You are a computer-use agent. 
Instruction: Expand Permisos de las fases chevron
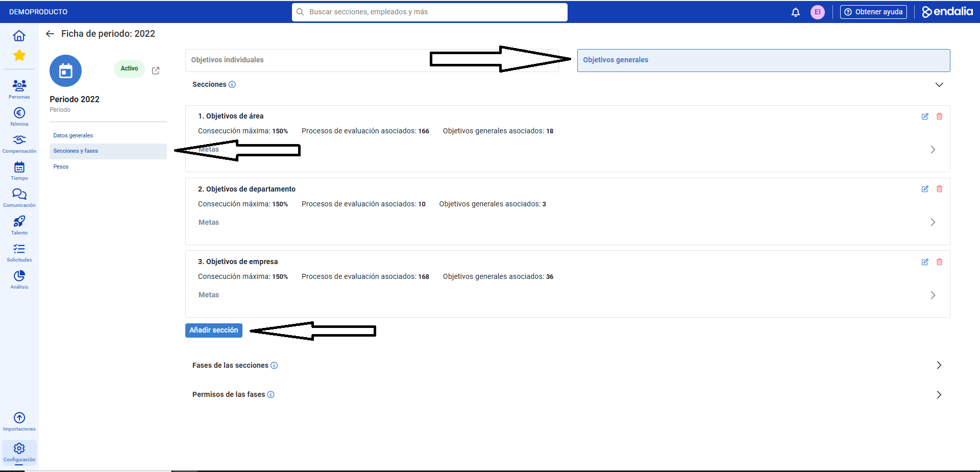[x=939, y=395]
